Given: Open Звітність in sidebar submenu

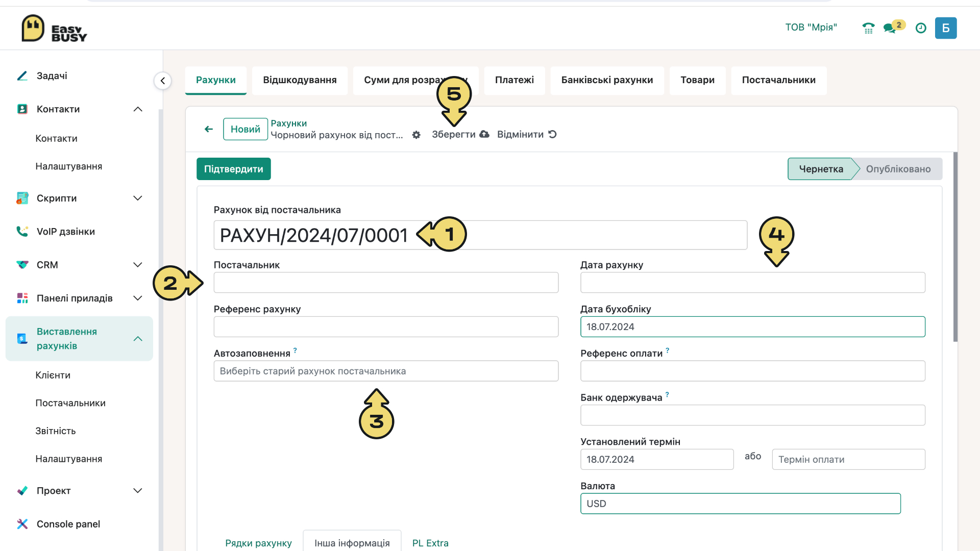Looking at the screenshot, I should 56,431.
